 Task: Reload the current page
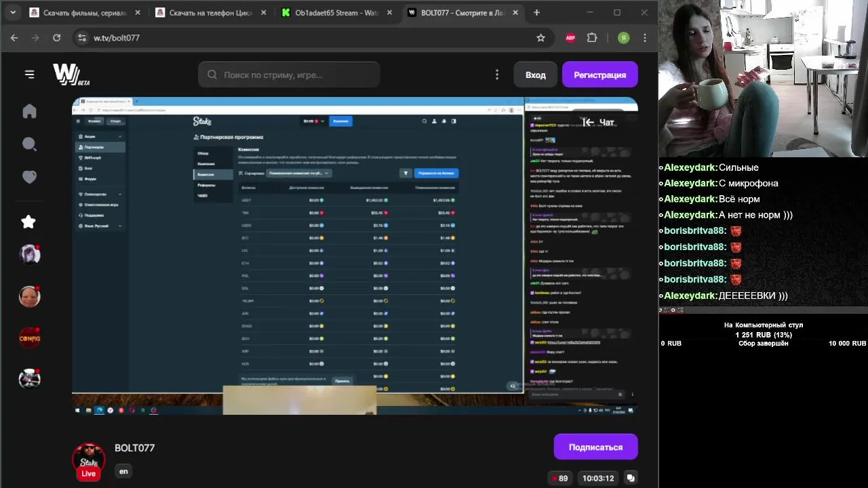(x=56, y=38)
